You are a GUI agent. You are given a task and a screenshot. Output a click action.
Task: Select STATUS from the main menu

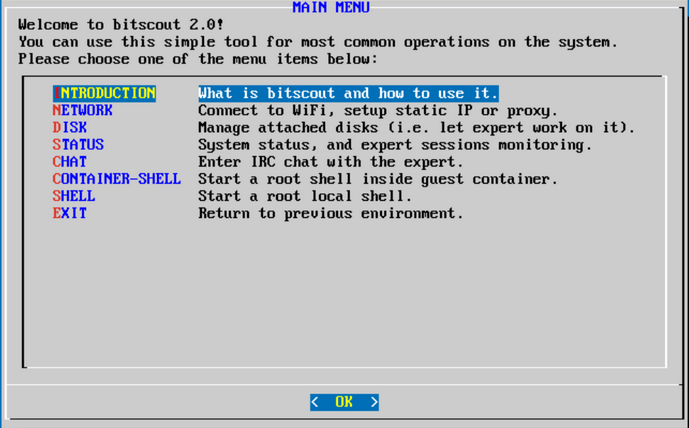click(x=78, y=145)
